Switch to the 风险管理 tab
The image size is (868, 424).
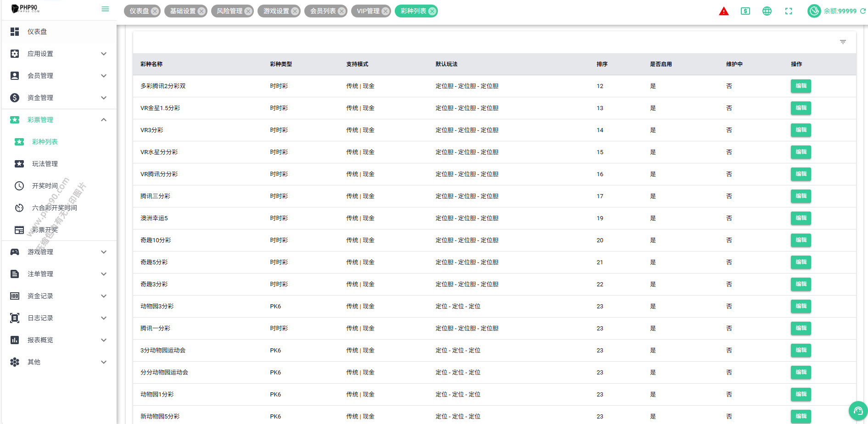229,11
